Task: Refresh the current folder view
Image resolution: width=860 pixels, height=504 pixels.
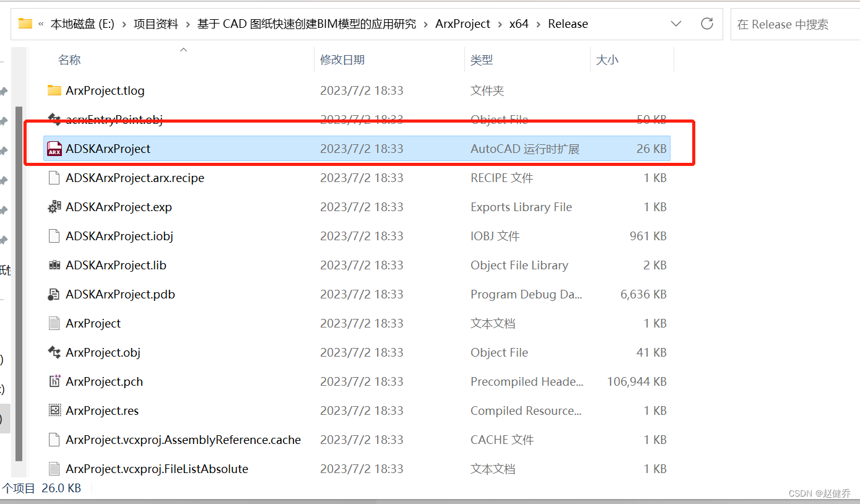Action: (x=706, y=24)
